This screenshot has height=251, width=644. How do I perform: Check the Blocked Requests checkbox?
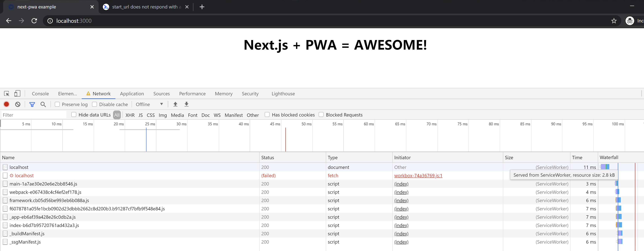pos(321,114)
